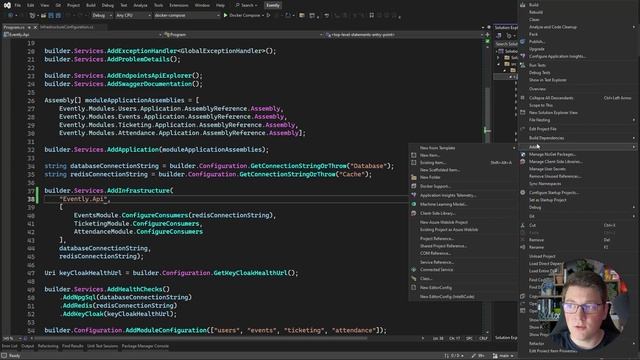Click the New Folder icon in Add submenu
Image resolution: width=640 pixels, height=360 pixels.
coord(413,178)
